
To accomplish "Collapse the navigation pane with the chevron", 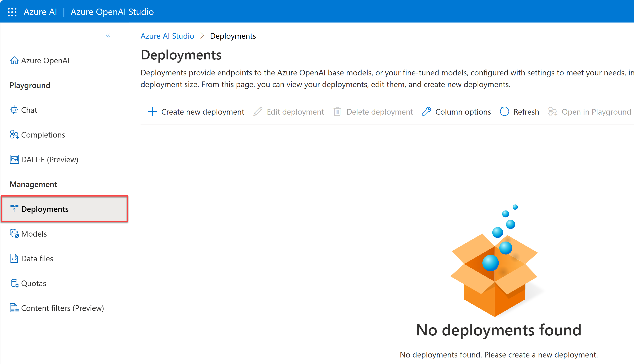I will click(108, 36).
